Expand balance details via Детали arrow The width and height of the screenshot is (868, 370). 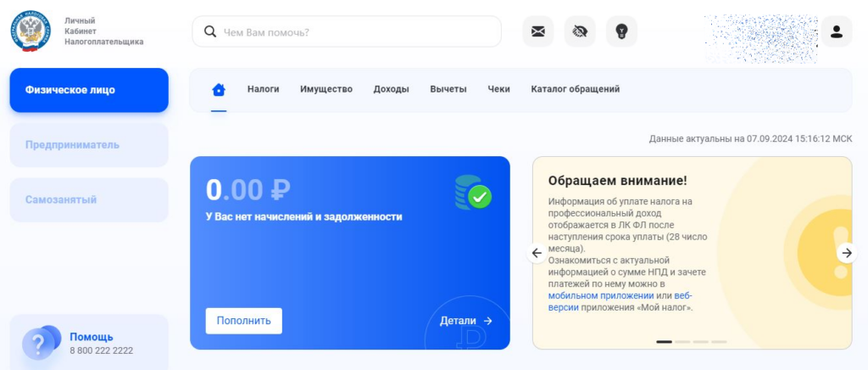[x=466, y=321]
